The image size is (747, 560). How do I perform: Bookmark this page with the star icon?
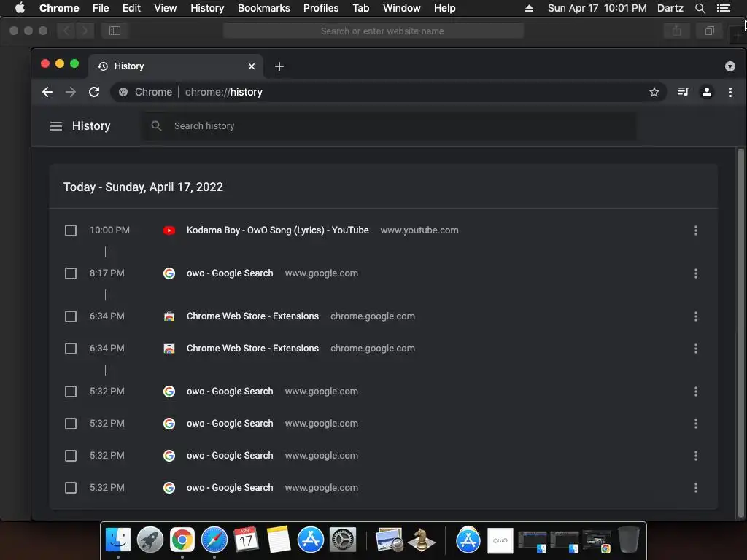(654, 92)
